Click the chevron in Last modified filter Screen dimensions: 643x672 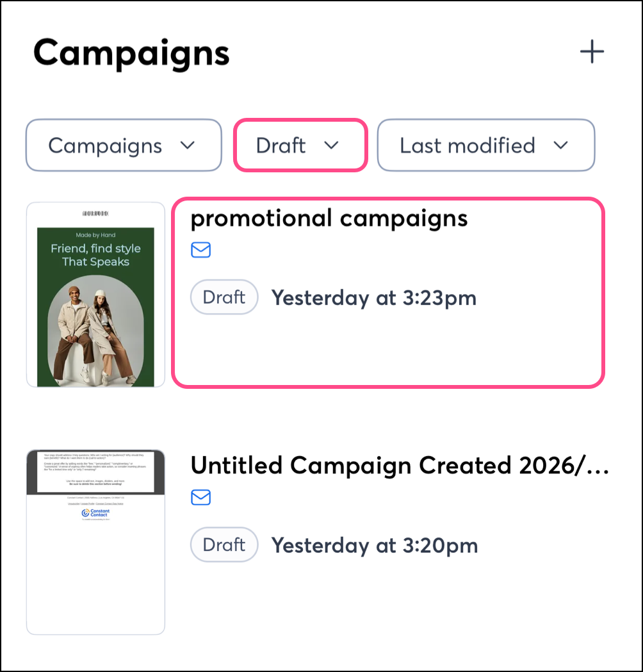pos(561,145)
